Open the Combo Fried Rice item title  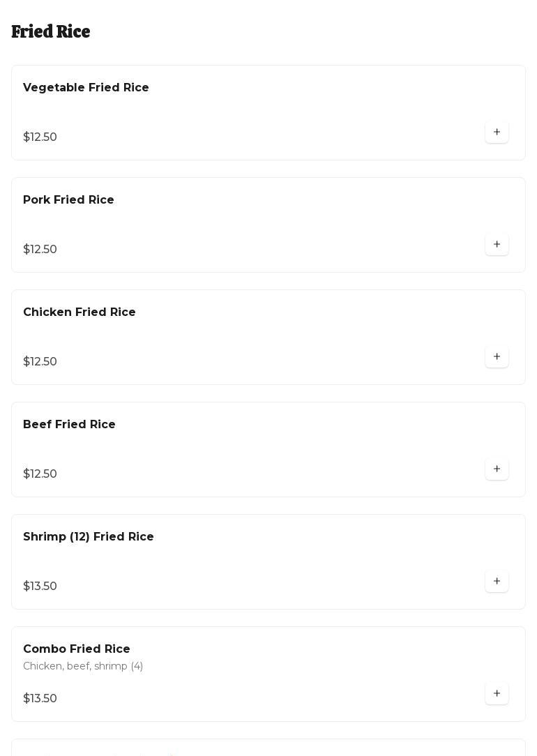(77, 649)
